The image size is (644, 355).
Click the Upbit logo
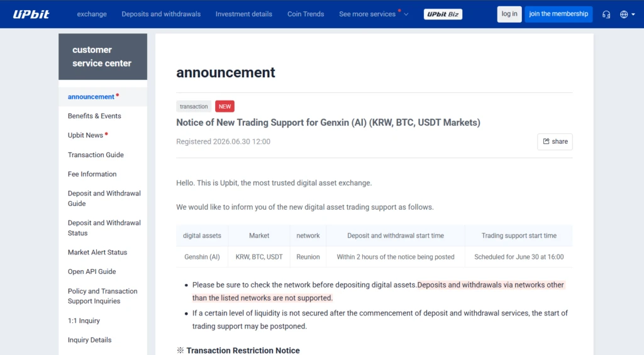point(31,14)
